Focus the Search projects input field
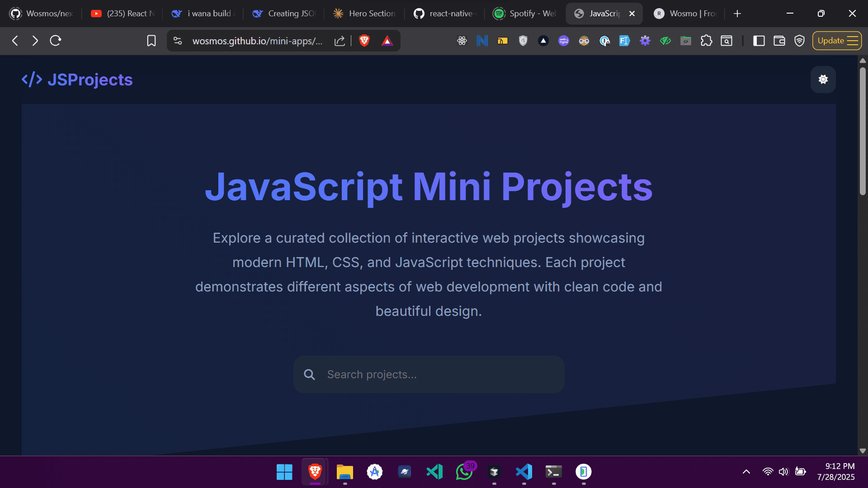Viewport: 868px width, 488px height. (429, 374)
